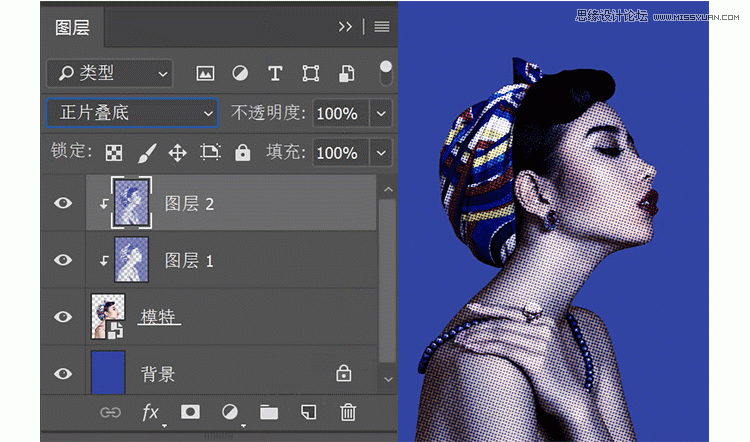Viewport: 750px width, 442px height.
Task: Open the 类型 filter dropdown
Action: (x=110, y=74)
